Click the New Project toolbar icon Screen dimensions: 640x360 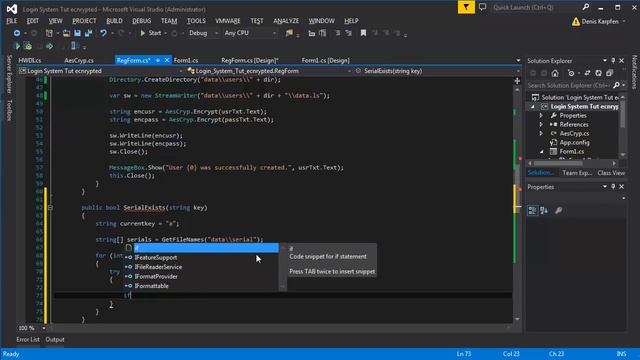49,33
